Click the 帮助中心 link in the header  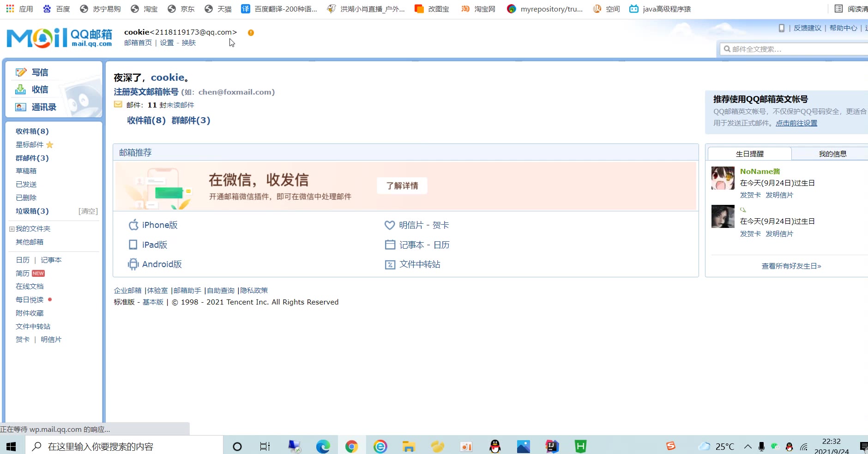[843, 28]
